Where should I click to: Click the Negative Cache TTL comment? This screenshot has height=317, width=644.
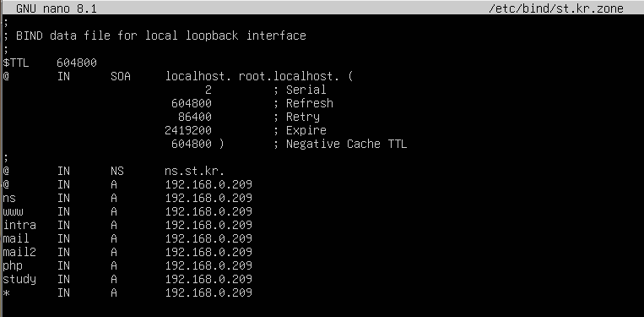(x=346, y=144)
